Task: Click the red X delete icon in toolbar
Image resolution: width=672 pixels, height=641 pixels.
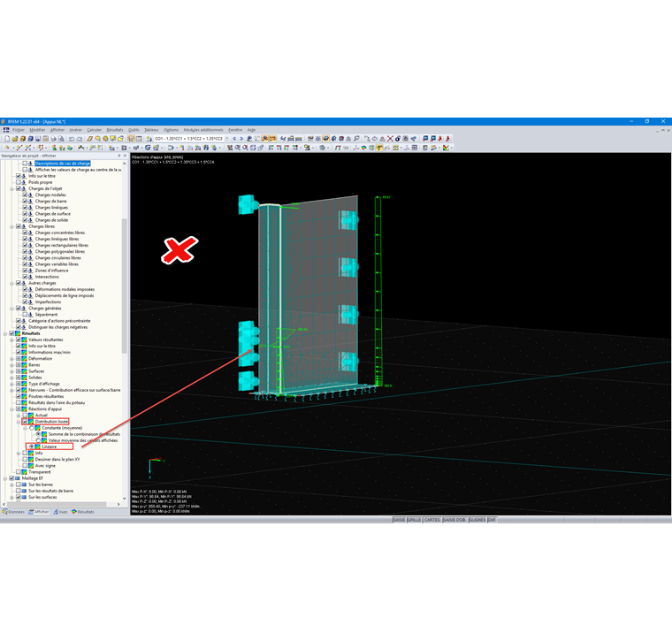Action: tap(390, 139)
